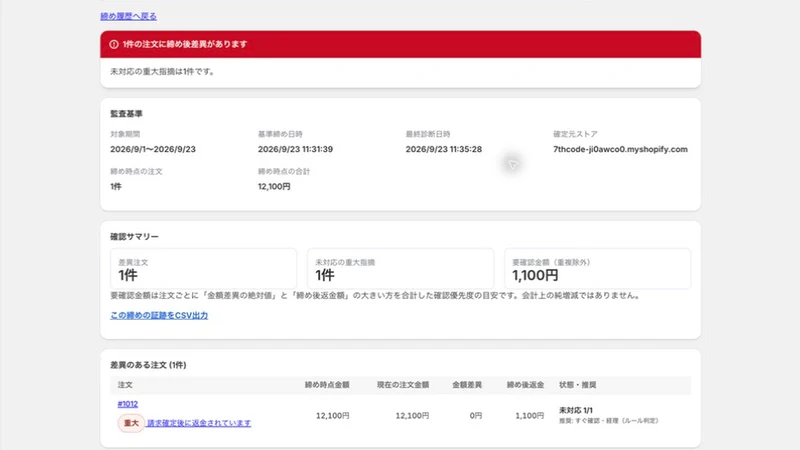Viewport: 800px width, 450px height.
Task: Click recommendation 推奨: すぐ確認・経理（ルール判定）
Action: tap(609, 421)
